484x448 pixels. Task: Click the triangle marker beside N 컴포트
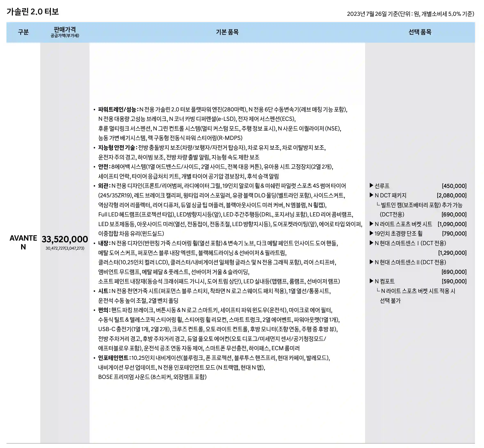click(x=371, y=281)
